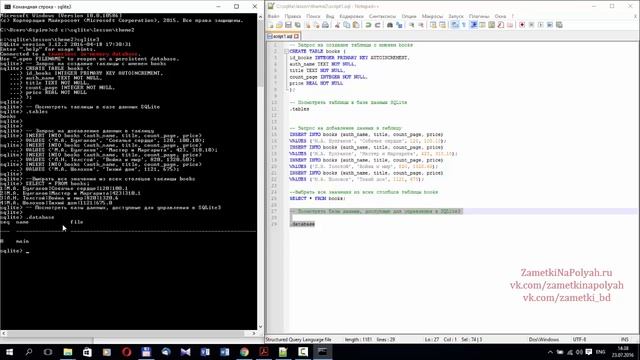Click the Save All toolbar icon

point(298,25)
